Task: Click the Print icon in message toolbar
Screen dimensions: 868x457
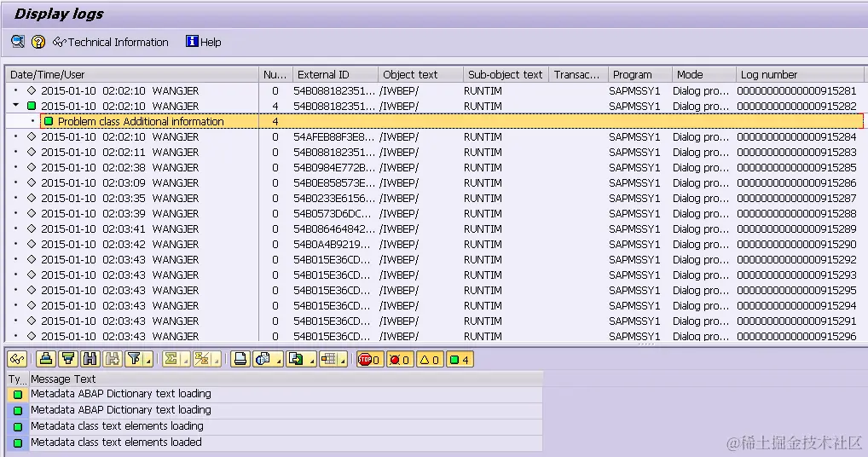Action: pos(240,360)
